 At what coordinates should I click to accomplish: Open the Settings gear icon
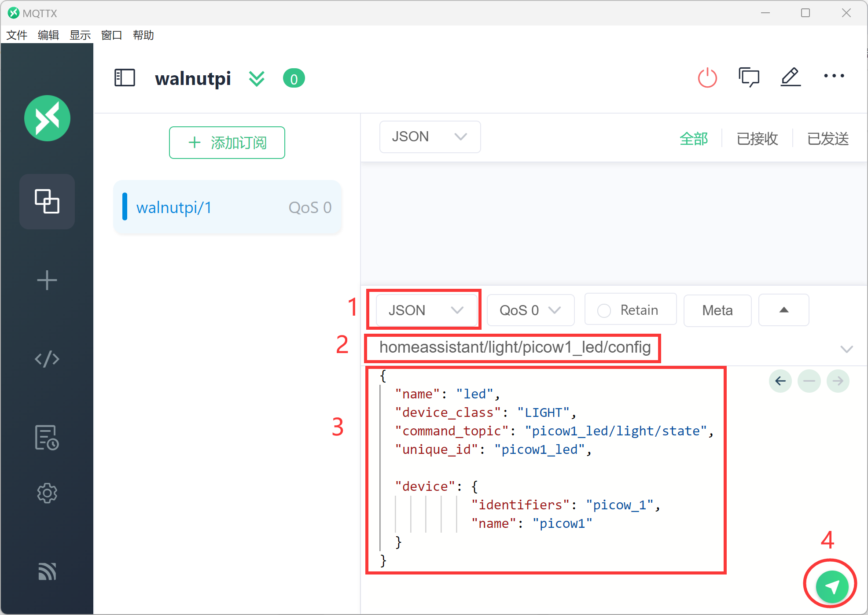coord(47,493)
